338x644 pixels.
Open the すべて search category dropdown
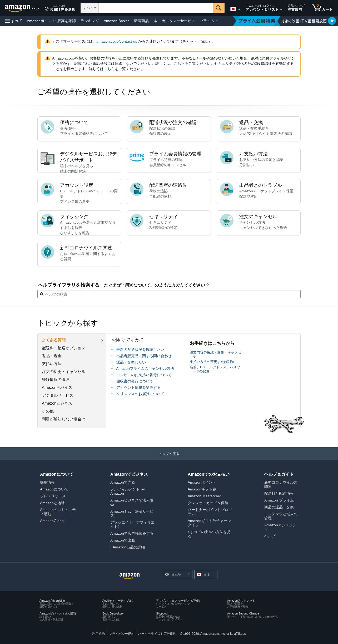click(x=90, y=8)
